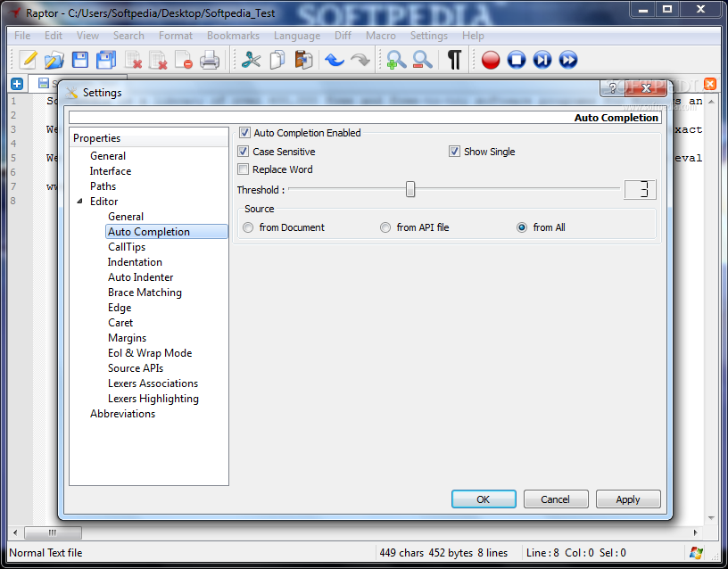Select Caret under Editor

[120, 323]
